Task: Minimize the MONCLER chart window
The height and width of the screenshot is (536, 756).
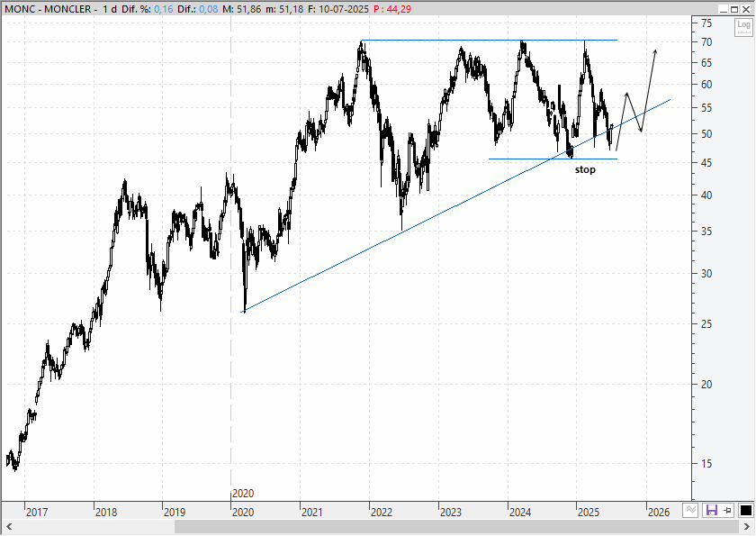Action: 724,9
